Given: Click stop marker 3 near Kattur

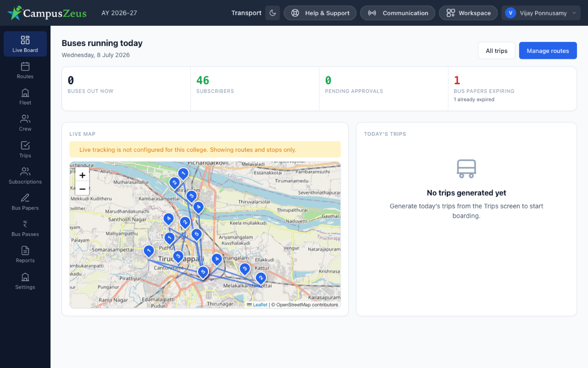Looking at the screenshot, I should [x=245, y=269].
